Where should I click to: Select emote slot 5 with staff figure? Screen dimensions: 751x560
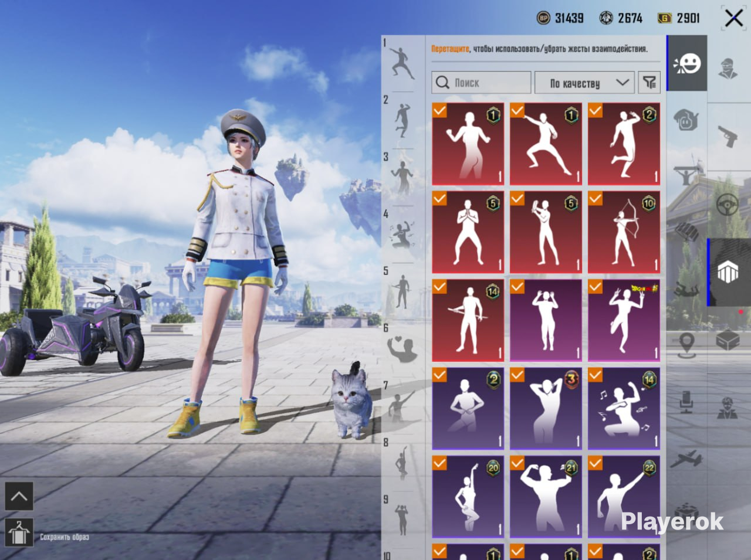pos(402,291)
